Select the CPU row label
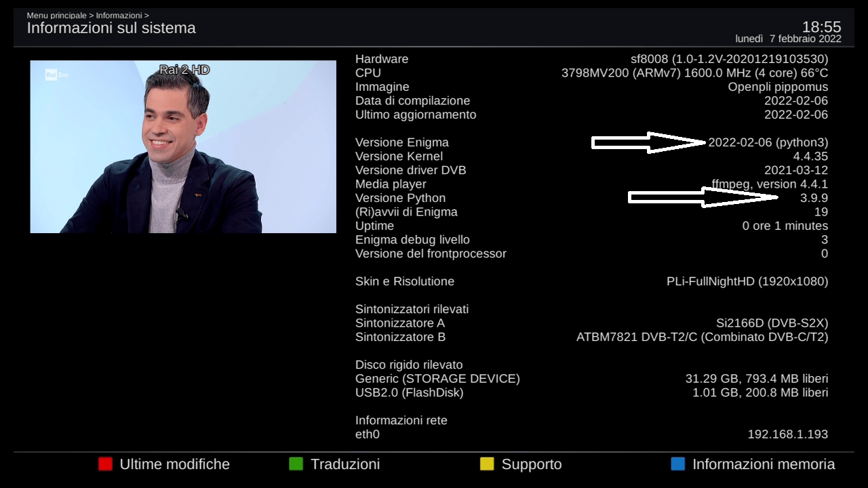The image size is (868, 488). (x=368, y=73)
